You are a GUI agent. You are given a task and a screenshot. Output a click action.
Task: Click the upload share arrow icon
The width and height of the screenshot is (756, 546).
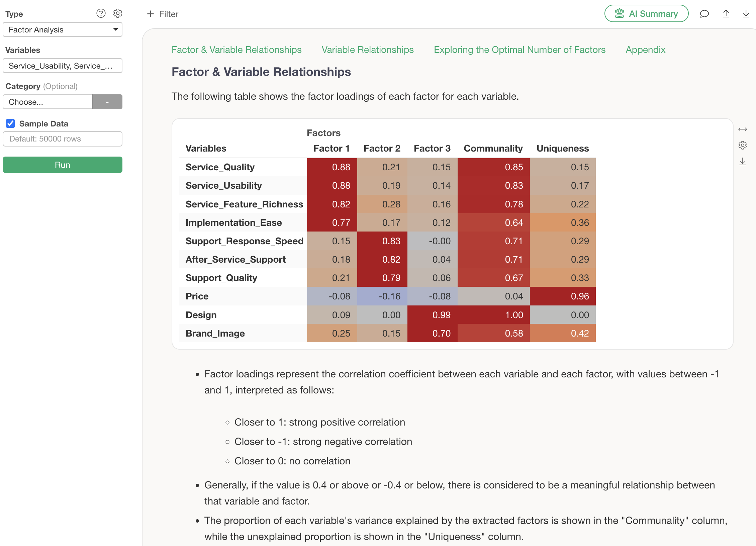(x=726, y=14)
